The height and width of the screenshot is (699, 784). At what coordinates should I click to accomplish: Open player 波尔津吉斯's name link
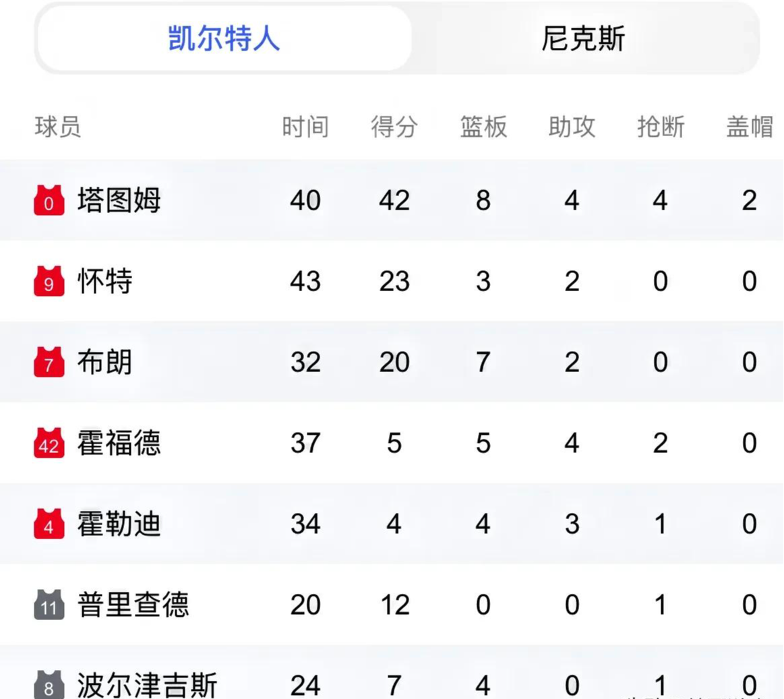(x=147, y=685)
